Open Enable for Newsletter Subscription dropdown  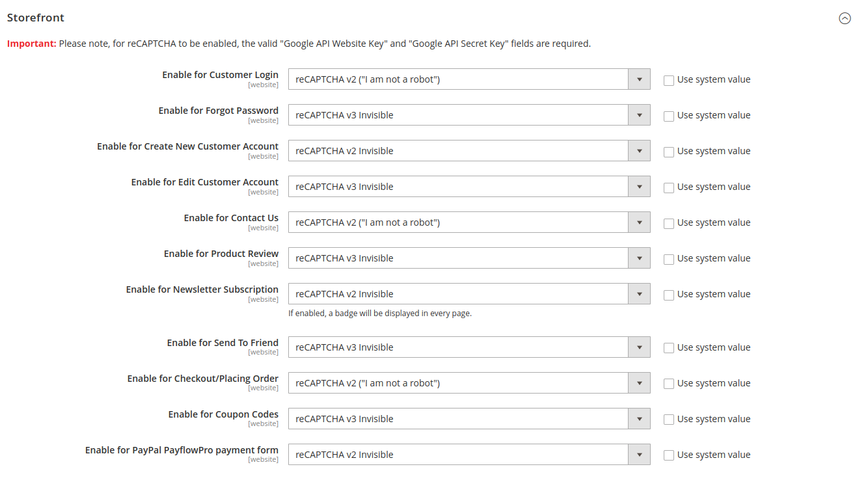pos(469,294)
